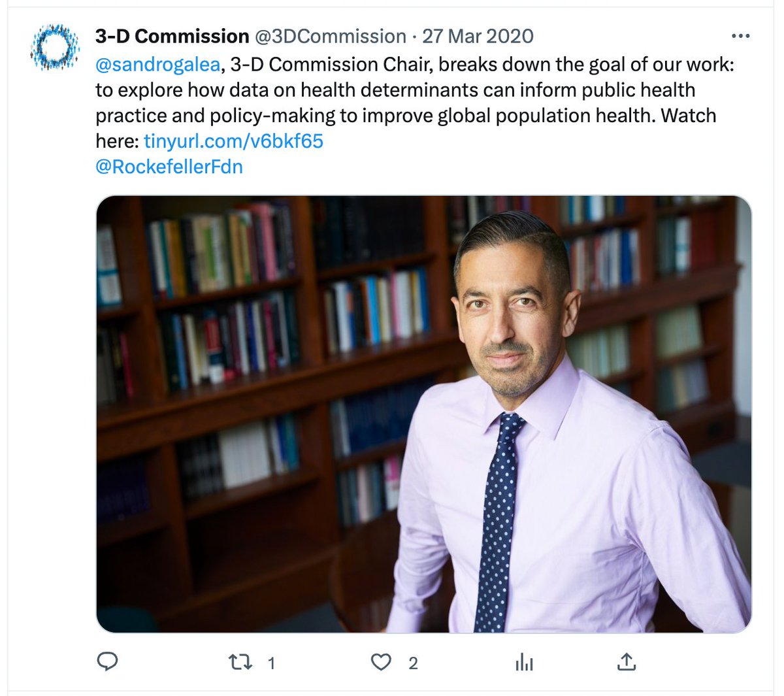This screenshot has width=784, height=696.
Task: Open the @RockefellerFdn mention
Action: click(x=169, y=167)
